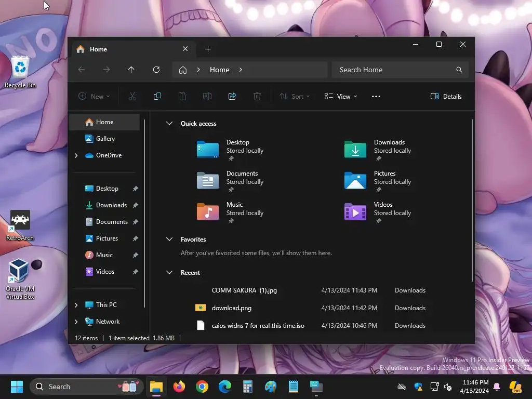532x399 pixels.
Task: Click the Share icon in toolbar
Action: [232, 96]
